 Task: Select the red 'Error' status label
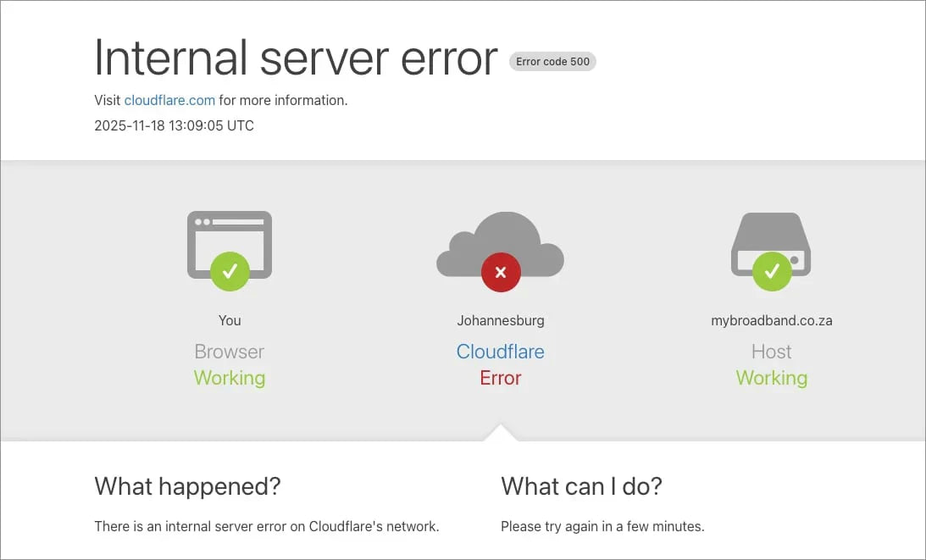pyautogui.click(x=500, y=378)
